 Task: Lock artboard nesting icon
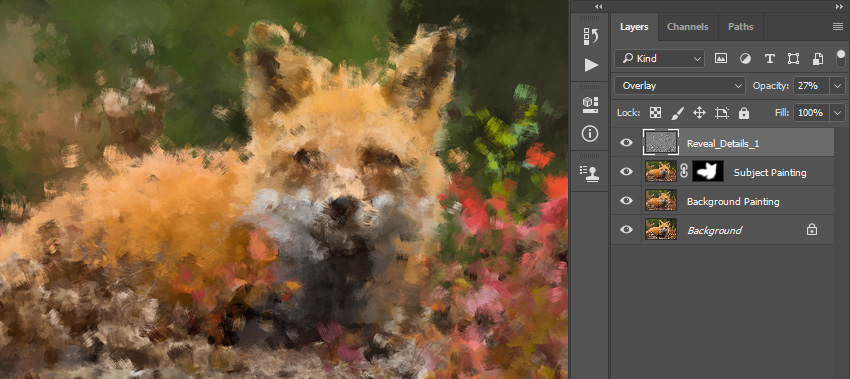[x=722, y=113]
